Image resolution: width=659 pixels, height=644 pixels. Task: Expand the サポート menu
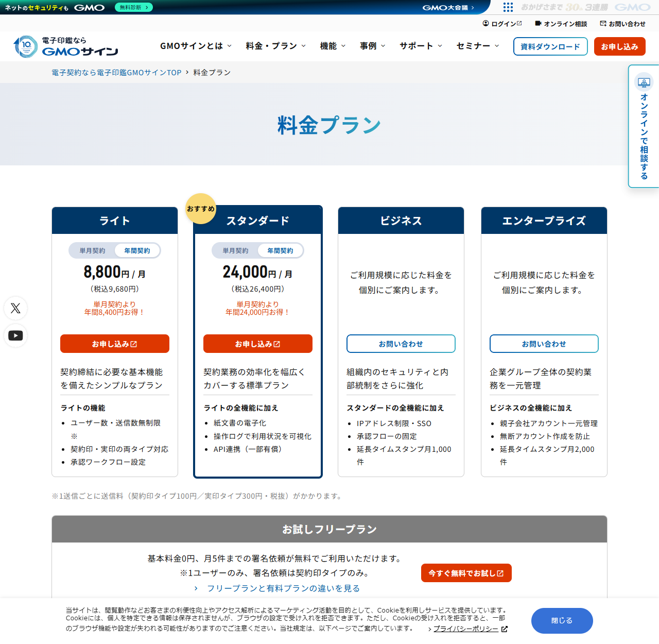[421, 46]
